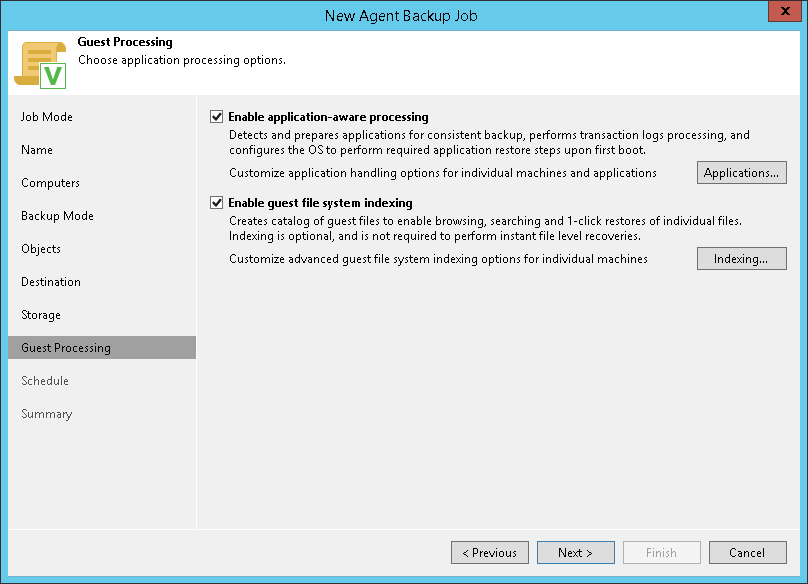Select the Guest Processing step

click(x=66, y=348)
